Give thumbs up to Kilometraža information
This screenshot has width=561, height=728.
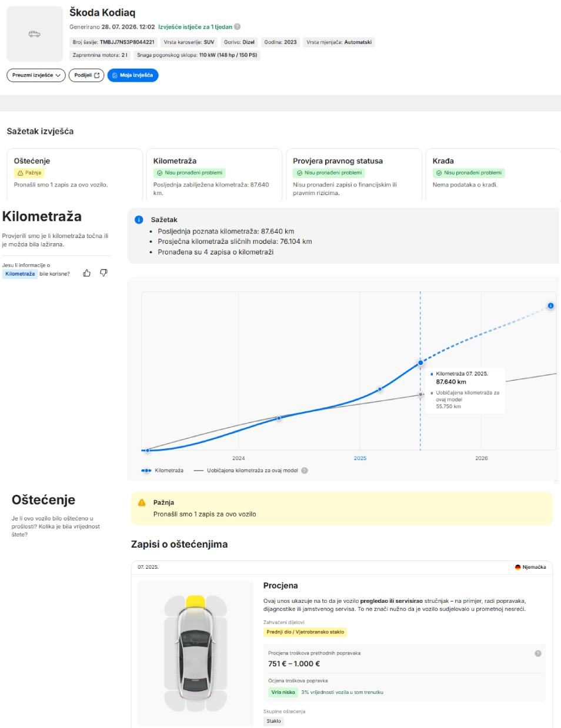point(87,273)
